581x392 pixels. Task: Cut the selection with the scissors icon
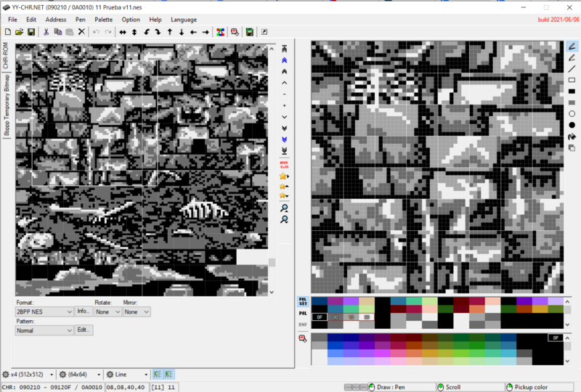tap(46, 32)
